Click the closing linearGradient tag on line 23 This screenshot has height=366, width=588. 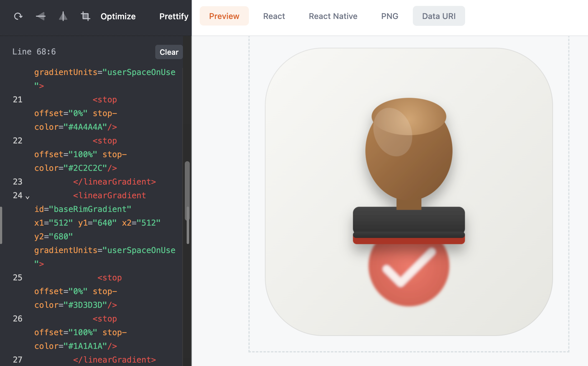click(114, 182)
